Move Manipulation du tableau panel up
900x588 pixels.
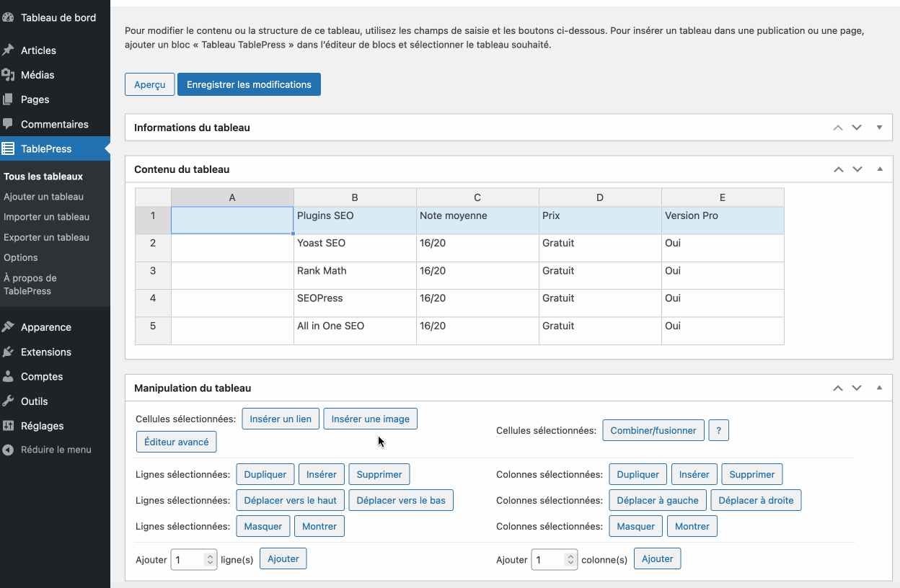(x=838, y=388)
